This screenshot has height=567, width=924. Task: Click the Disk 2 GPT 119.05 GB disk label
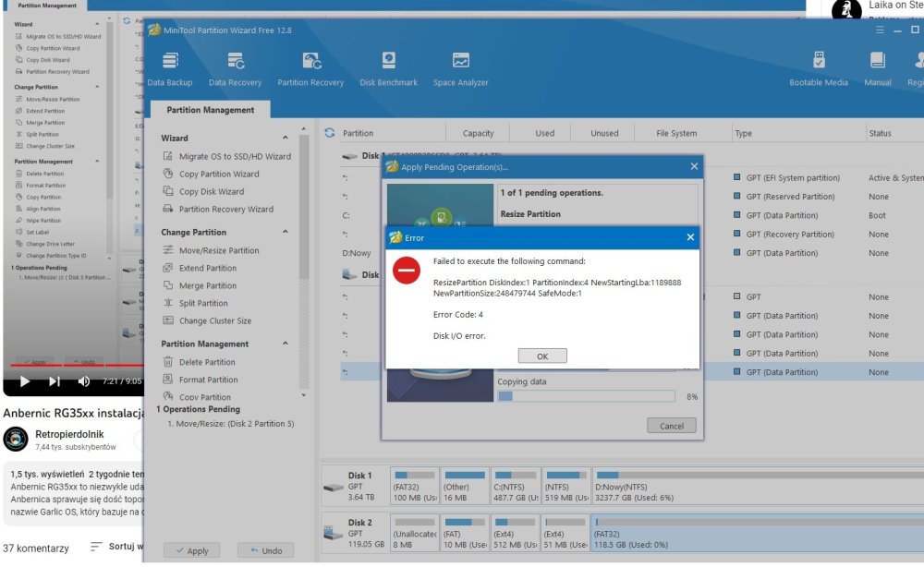click(x=354, y=533)
